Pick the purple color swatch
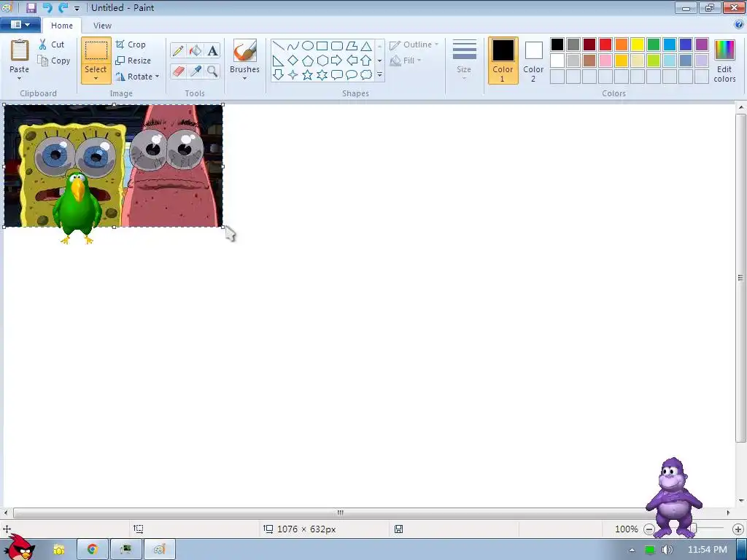747x560 pixels. tap(702, 44)
